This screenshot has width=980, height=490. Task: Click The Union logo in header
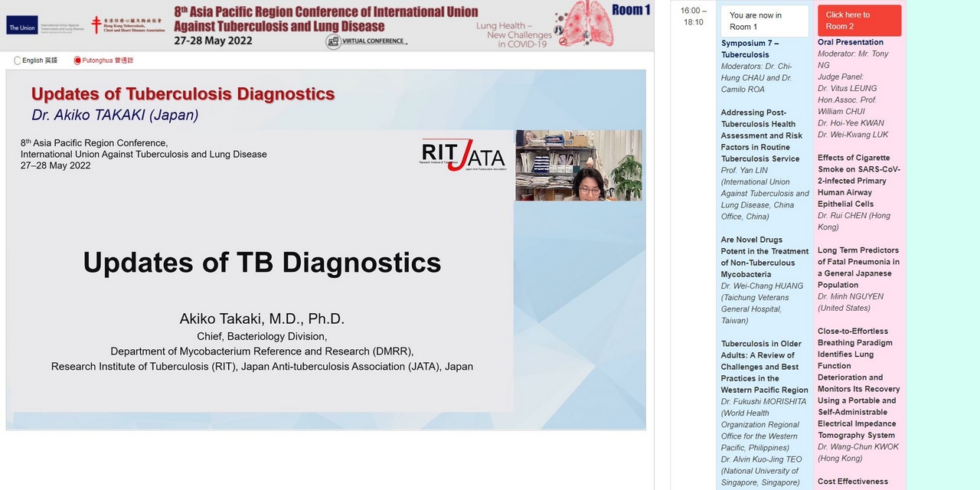[21, 28]
